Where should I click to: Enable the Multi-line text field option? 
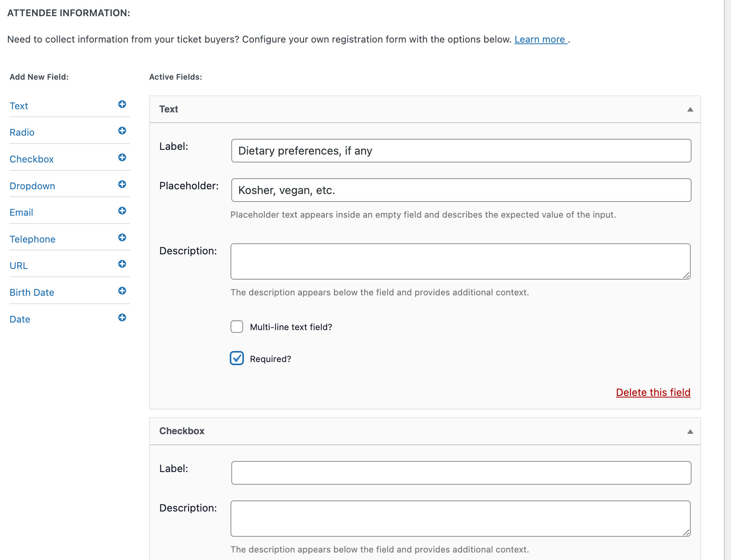coord(237,327)
